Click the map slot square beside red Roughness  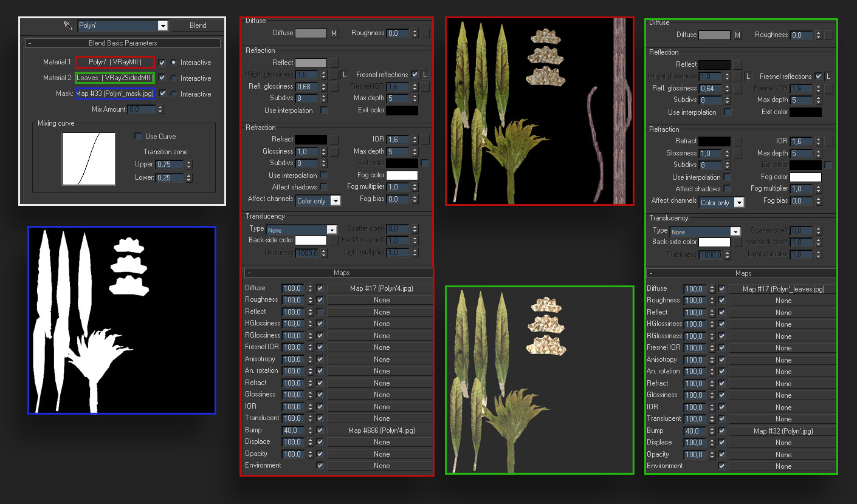(x=425, y=33)
